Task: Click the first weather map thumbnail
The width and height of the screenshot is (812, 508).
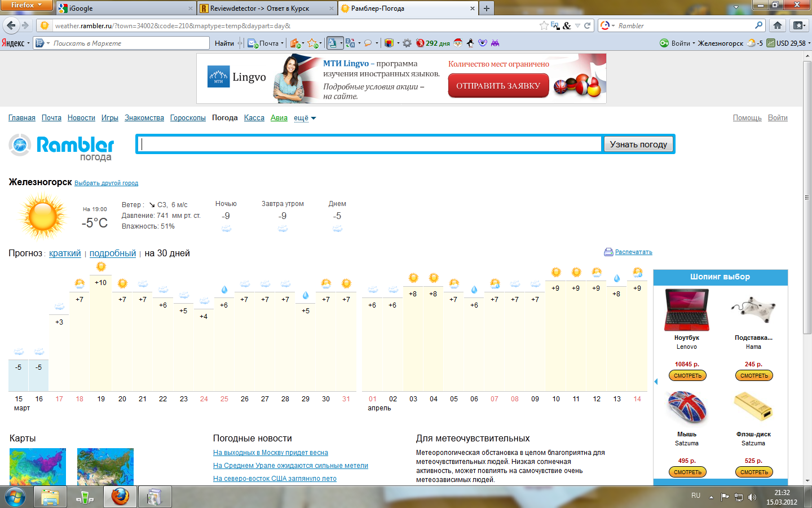Action: (38, 467)
